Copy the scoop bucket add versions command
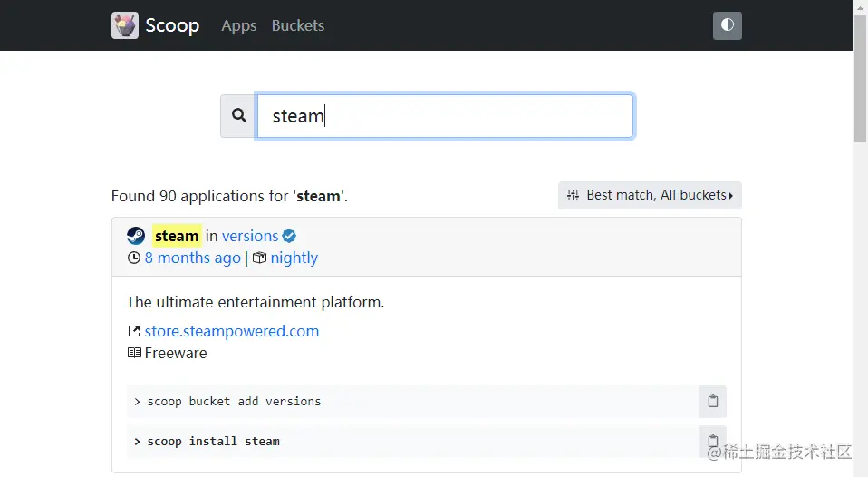 pyautogui.click(x=713, y=401)
